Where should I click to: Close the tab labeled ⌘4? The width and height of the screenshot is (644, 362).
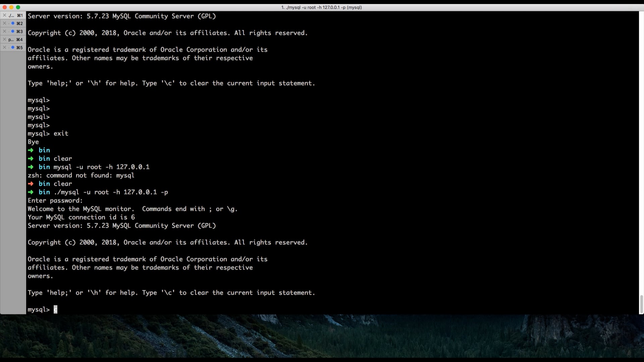(x=4, y=40)
